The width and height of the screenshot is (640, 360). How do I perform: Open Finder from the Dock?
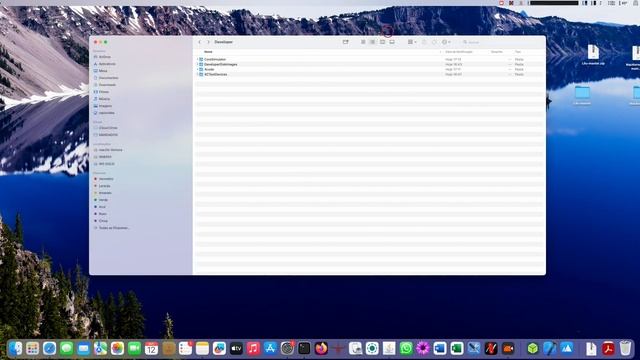tap(16, 349)
